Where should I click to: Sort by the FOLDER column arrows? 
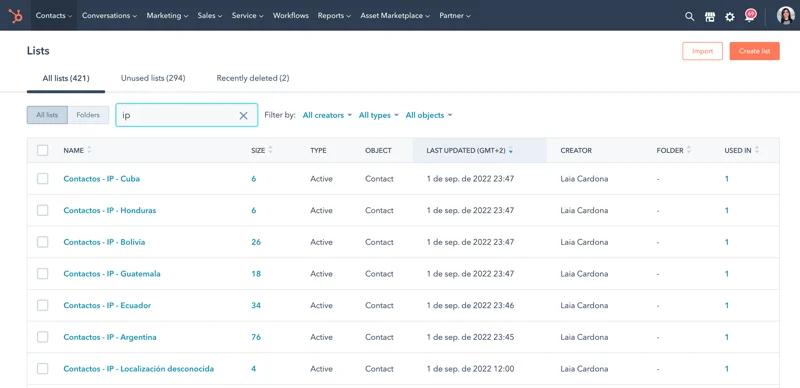689,150
